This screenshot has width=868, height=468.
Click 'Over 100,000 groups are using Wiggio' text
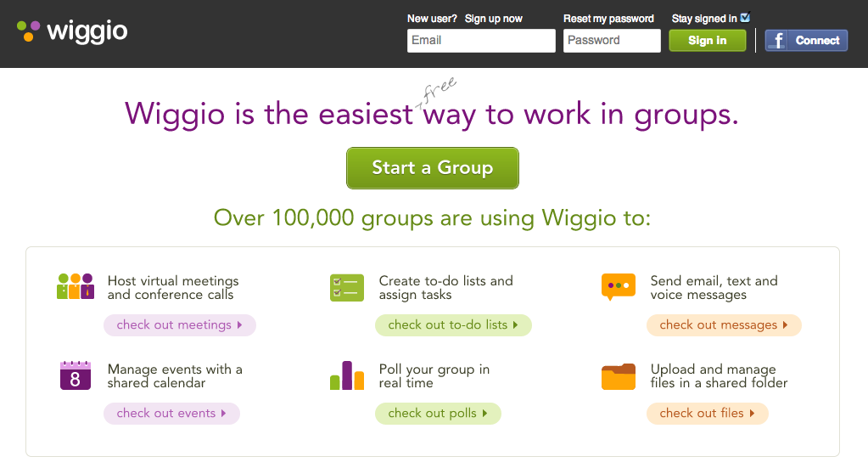click(432, 218)
